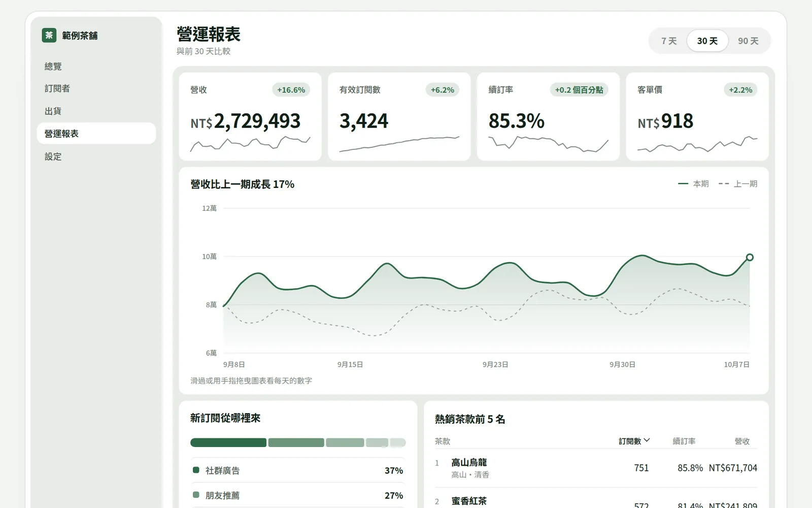The height and width of the screenshot is (508, 812).
Task: Select the 朋友推薦 27% row
Action: (x=298, y=495)
